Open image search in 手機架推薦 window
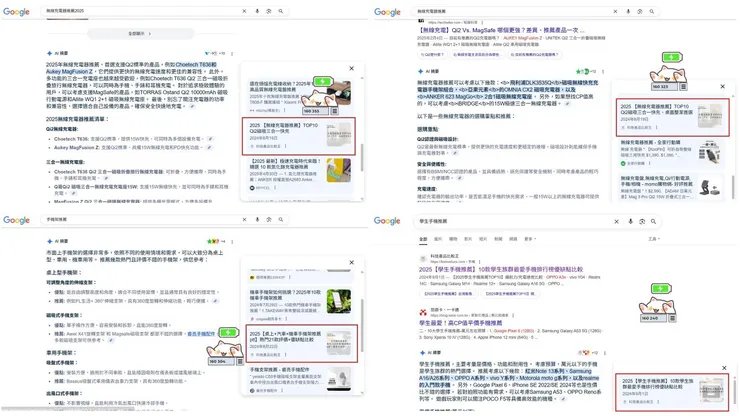Viewport: 740px width, 416px height. (269, 220)
